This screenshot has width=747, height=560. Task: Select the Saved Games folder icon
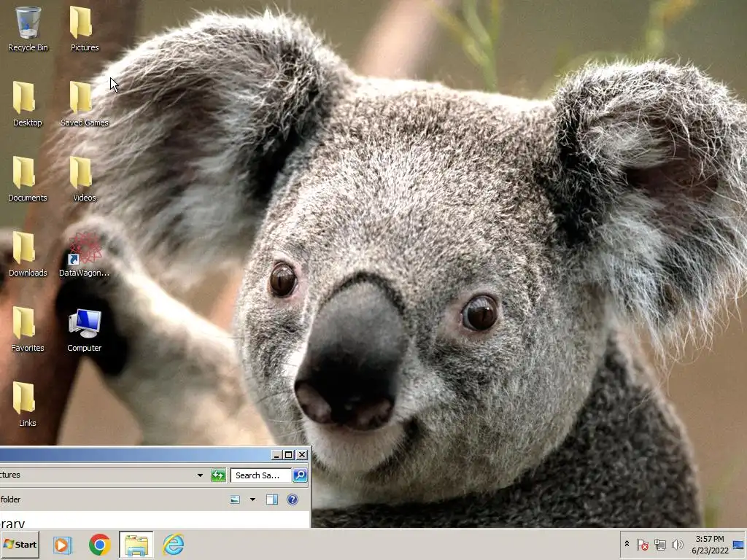pyautogui.click(x=85, y=104)
